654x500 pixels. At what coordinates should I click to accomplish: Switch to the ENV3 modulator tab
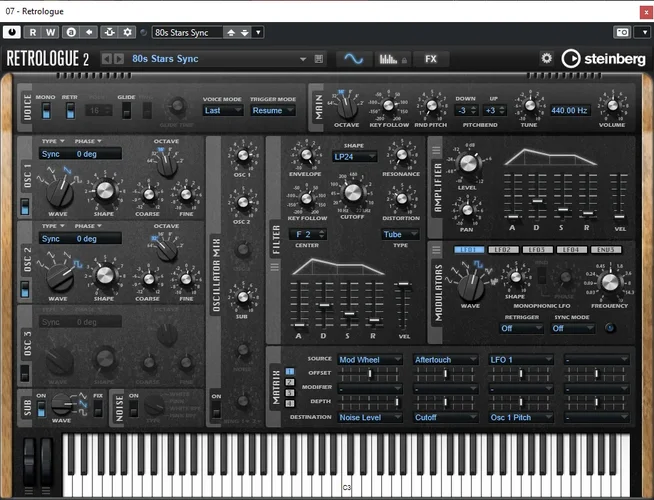pos(606,249)
